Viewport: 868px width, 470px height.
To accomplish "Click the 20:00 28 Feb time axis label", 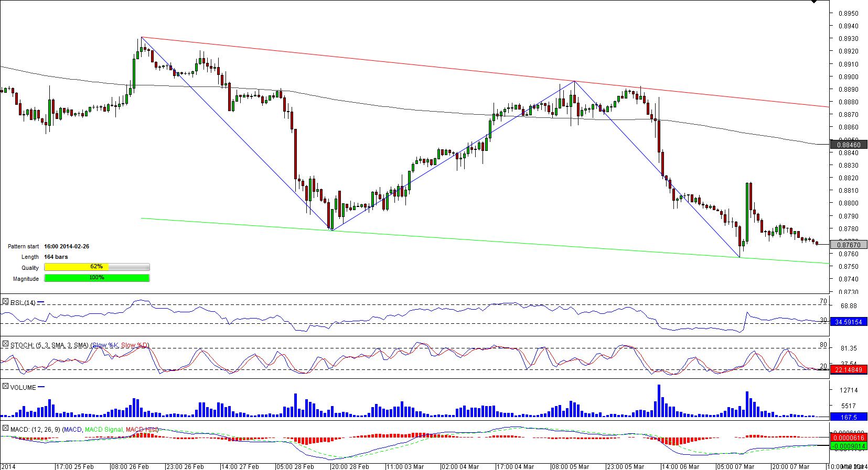I will 350,466.
